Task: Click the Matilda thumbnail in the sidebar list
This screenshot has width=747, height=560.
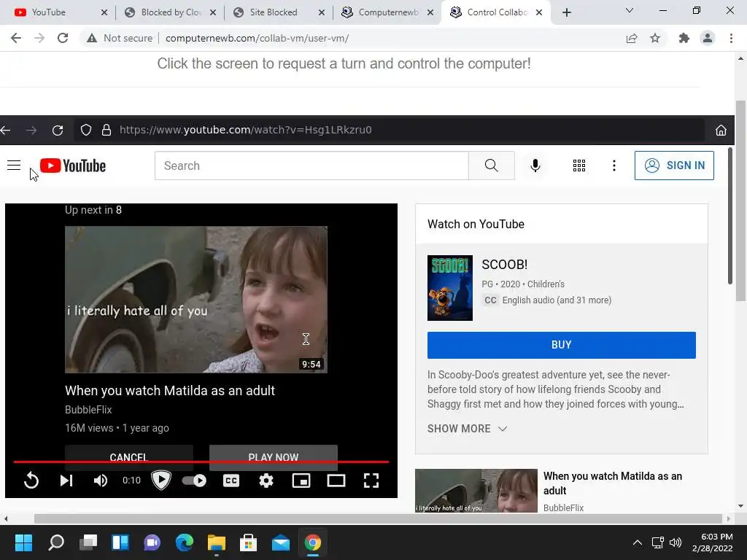Action: 476,491
